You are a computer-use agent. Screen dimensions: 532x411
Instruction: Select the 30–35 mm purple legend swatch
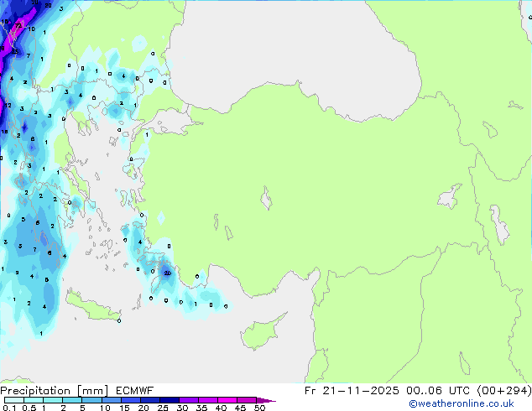point(189,400)
